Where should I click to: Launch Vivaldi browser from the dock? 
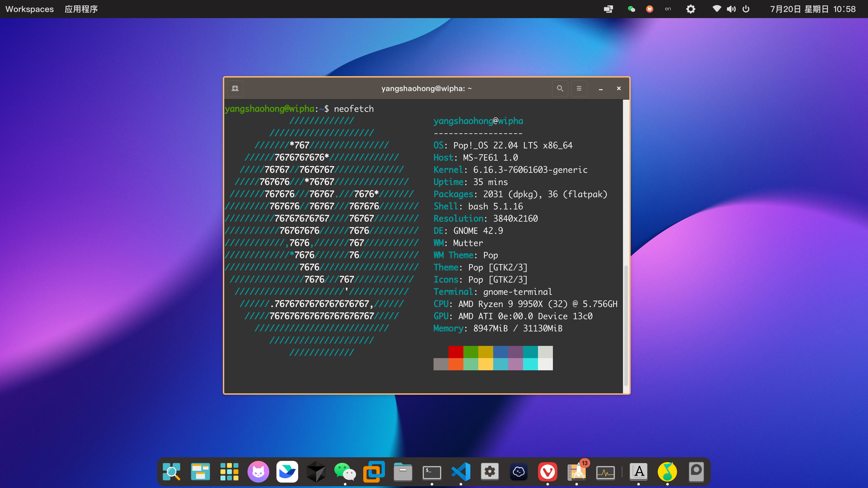547,472
